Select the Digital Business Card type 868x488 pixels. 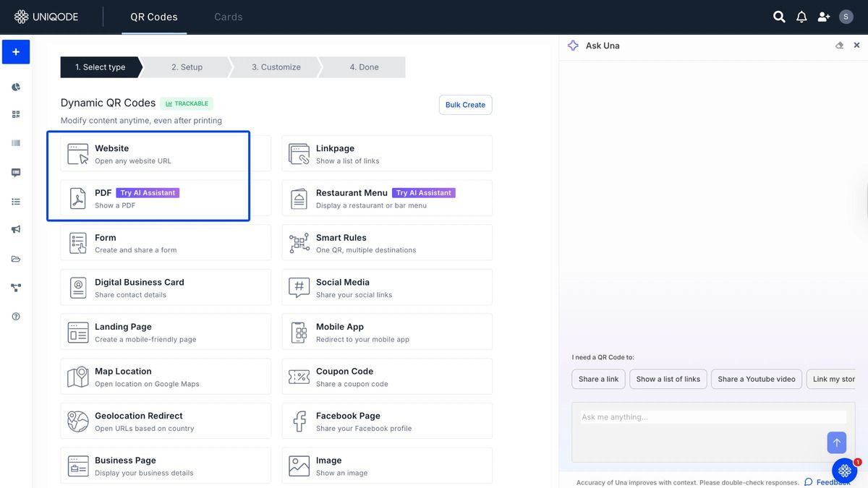coord(166,288)
